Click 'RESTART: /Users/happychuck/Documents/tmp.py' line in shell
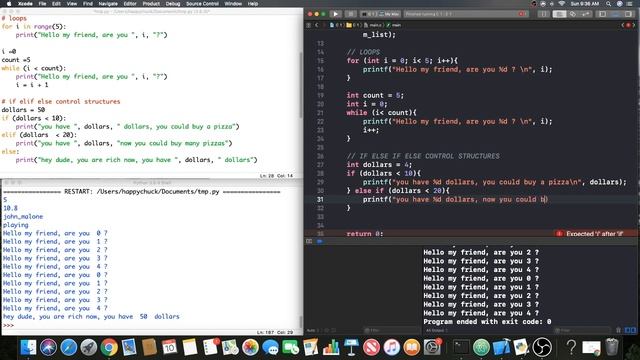The width and height of the screenshot is (640, 360). [142, 191]
